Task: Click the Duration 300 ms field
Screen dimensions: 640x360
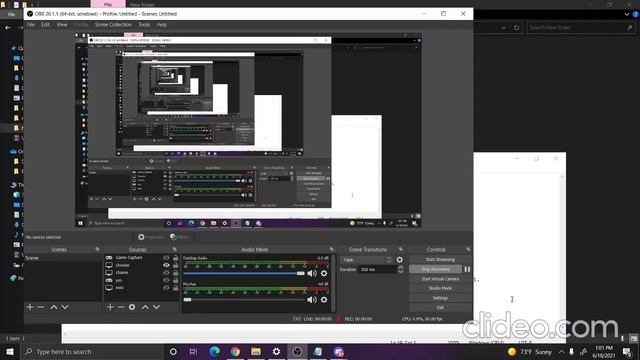Action: 377,269
